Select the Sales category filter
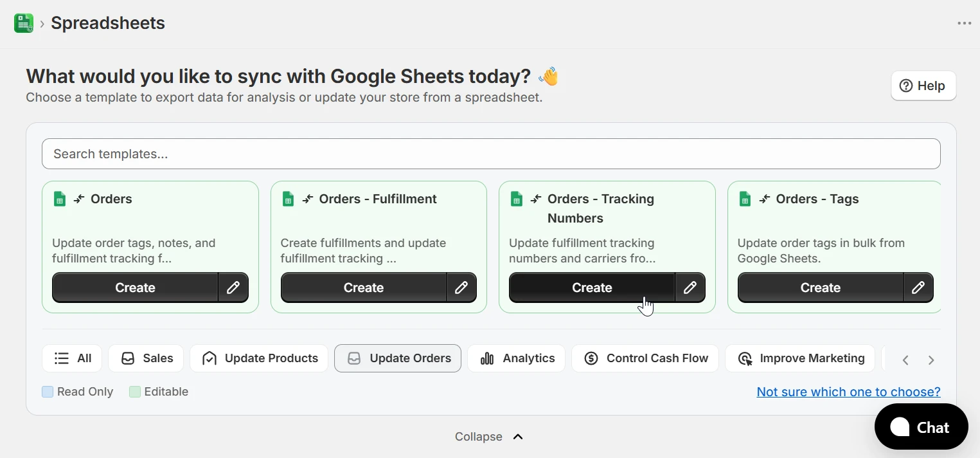 [x=146, y=358]
